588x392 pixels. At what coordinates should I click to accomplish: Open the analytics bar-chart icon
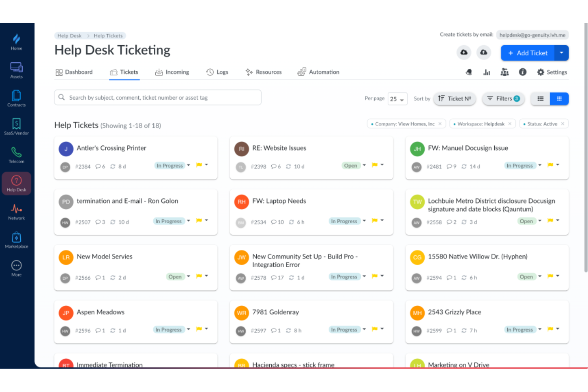(487, 72)
